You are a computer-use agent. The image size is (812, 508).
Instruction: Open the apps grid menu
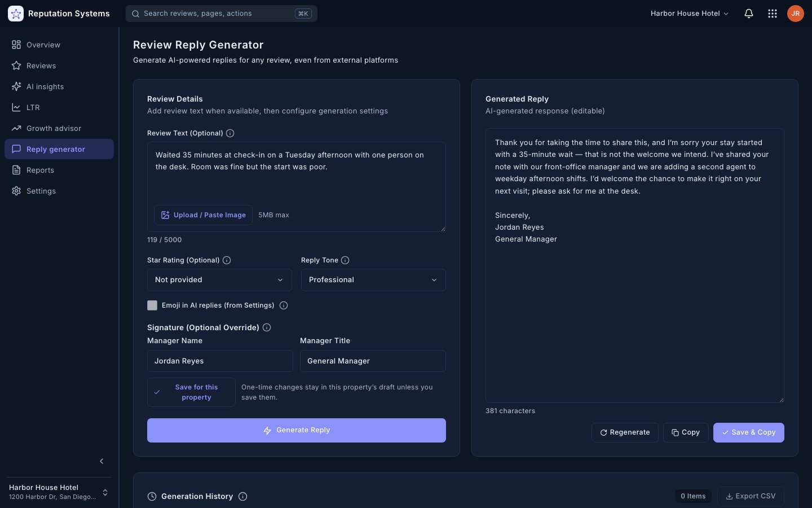[x=773, y=14]
